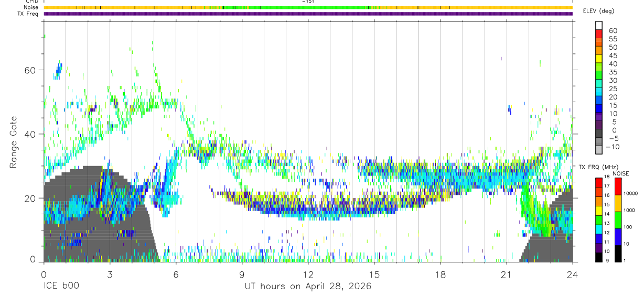The image size is (644, 297).
Task: Click the 'ICE b00' radar beam label
Action: point(62,287)
